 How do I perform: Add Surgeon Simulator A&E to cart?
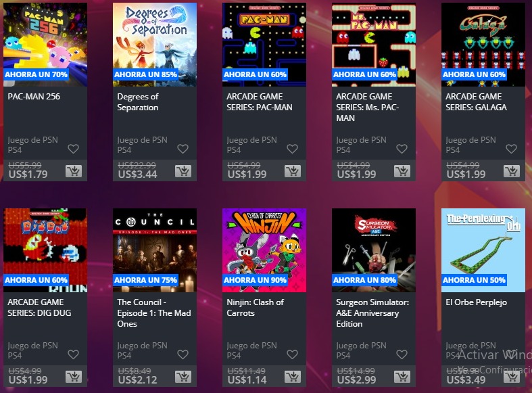(x=402, y=377)
